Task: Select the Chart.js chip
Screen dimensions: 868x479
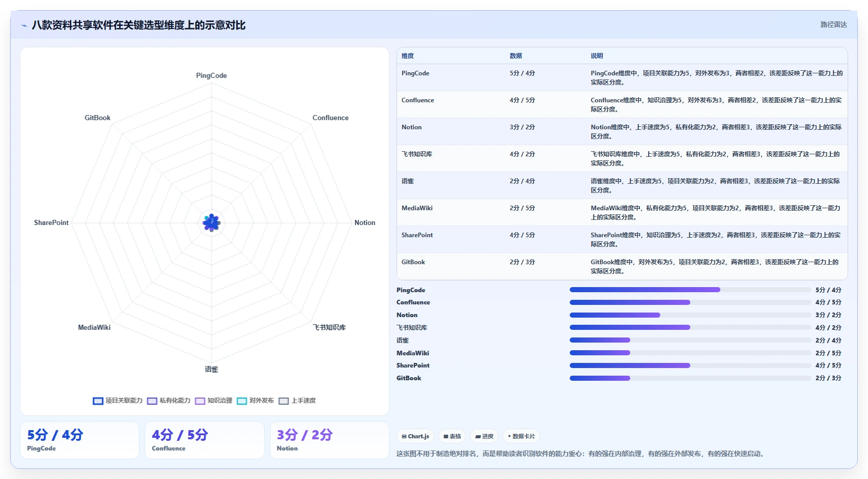Action: [415, 436]
